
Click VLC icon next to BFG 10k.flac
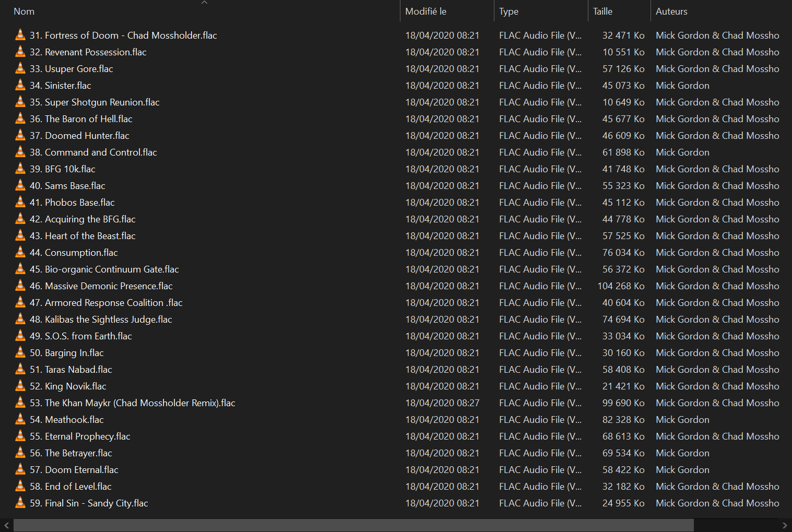tap(20, 169)
